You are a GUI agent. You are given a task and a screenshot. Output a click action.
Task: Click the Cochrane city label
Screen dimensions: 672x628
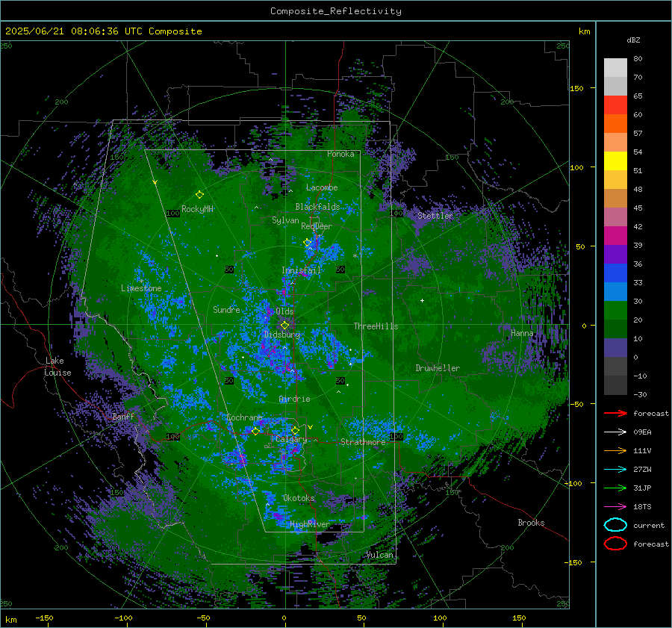(x=244, y=417)
